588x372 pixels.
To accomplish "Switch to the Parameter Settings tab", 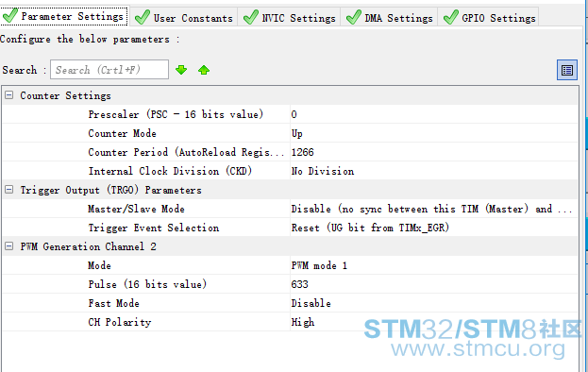I will 64,16.
